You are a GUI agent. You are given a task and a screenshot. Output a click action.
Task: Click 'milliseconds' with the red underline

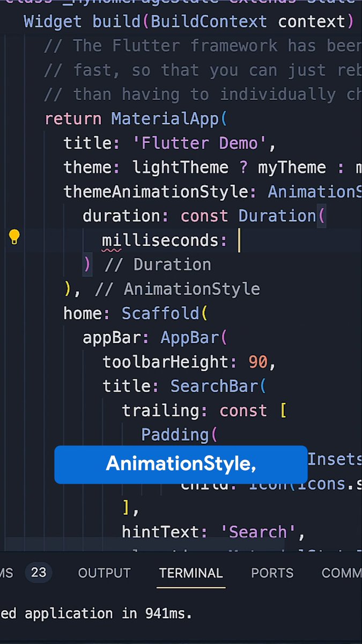(x=160, y=240)
